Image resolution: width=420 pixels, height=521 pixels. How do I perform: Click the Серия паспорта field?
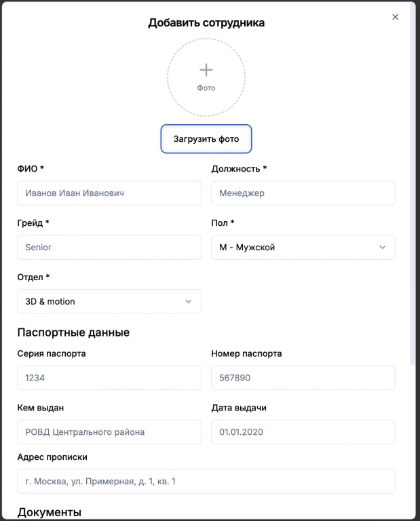(109, 378)
